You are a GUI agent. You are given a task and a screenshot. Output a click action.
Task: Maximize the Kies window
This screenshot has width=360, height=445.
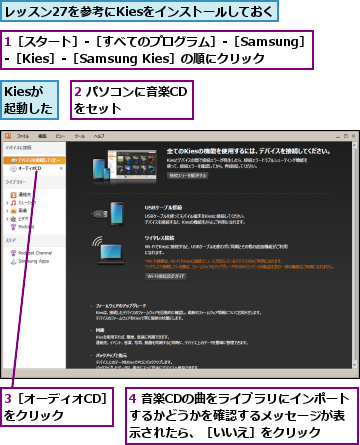pos(346,136)
